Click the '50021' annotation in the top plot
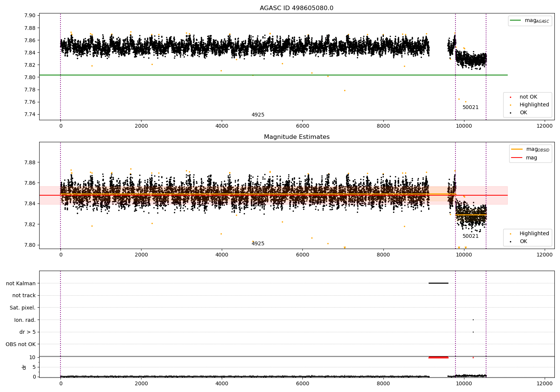This screenshot has height=392, width=560. tap(470, 108)
